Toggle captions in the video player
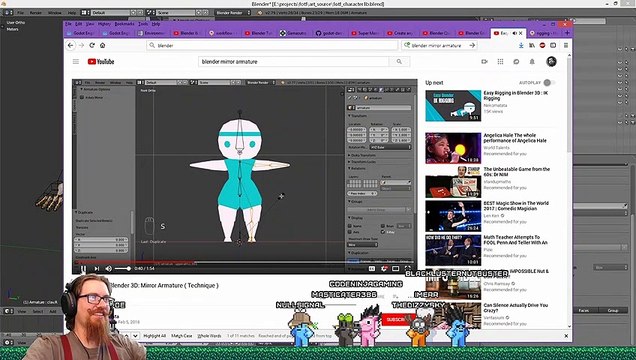The image size is (636, 360). [x=372, y=268]
